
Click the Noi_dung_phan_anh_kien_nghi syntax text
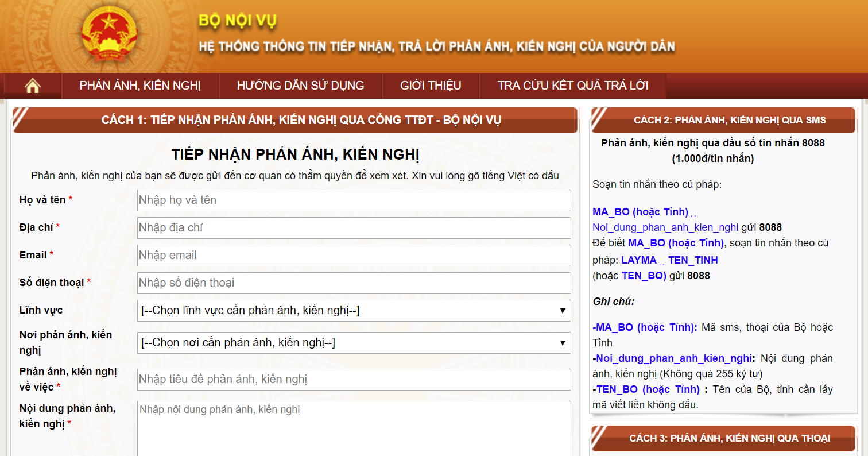click(665, 227)
